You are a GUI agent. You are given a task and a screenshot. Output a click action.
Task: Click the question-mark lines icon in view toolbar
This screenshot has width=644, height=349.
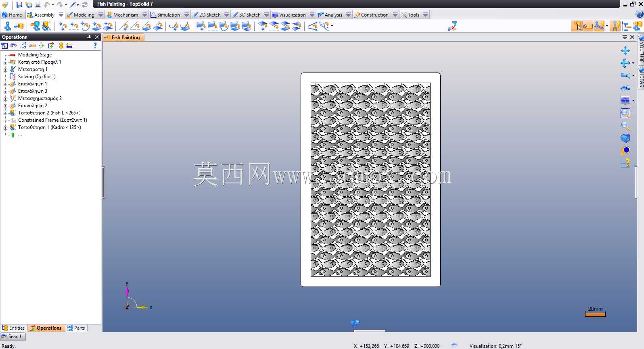point(625,163)
